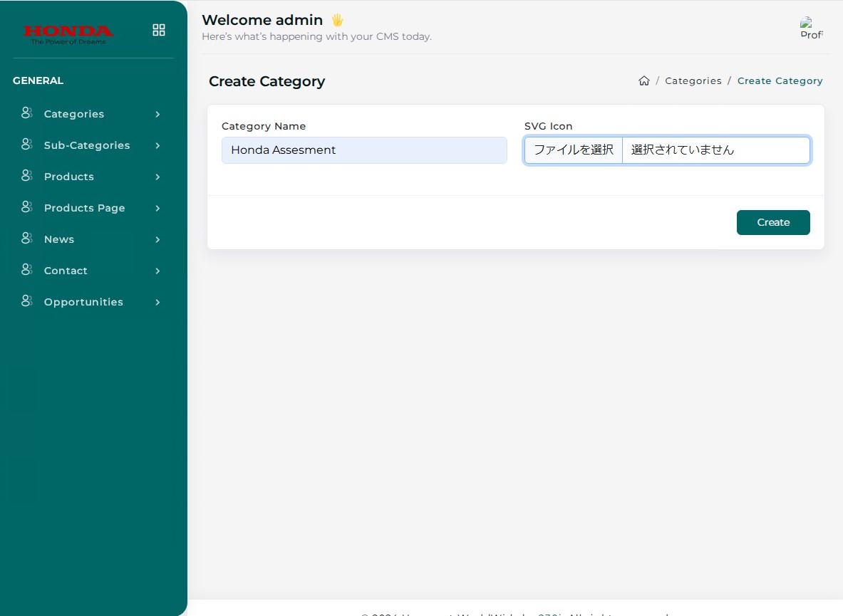Expand the Categories chevron arrow
This screenshot has height=616, width=843.
pyautogui.click(x=157, y=114)
